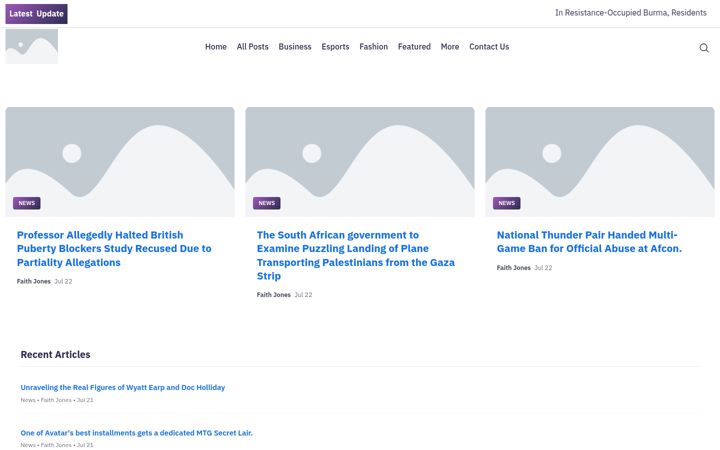Click Jul 22 date under National Thunder article
This screenshot has height=450, width=720.
(543, 268)
